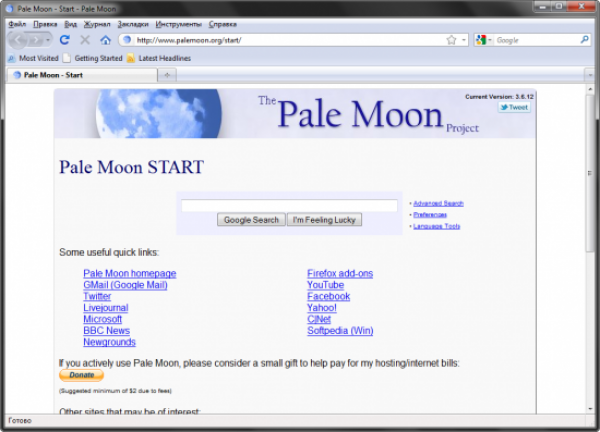Screen dimensions: 600x432
Task: Click the 'Current Version: 3.6.12' text
Action: point(499,97)
